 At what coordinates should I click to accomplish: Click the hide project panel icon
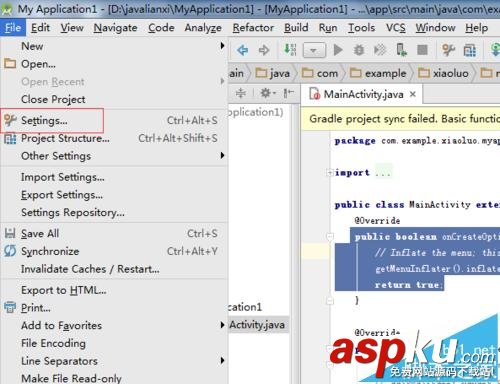click(289, 93)
